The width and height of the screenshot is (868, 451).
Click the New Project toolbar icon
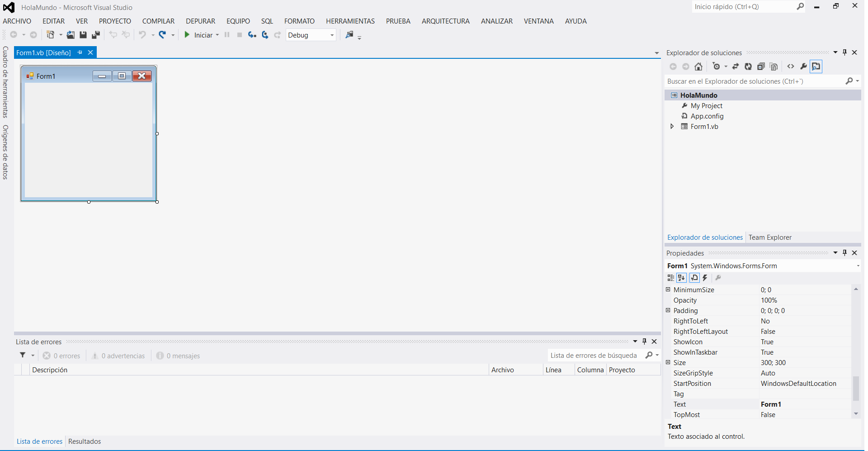click(x=51, y=35)
